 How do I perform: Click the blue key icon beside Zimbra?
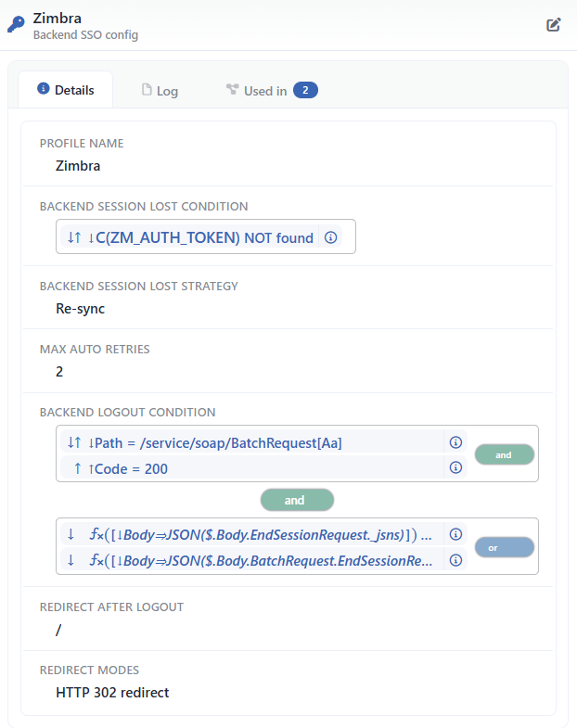tap(16, 24)
